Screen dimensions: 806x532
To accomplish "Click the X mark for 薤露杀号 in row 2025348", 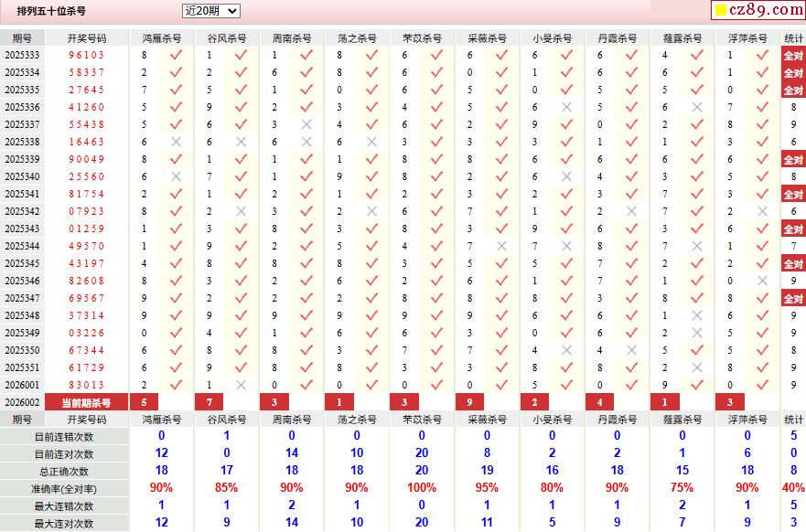I will pos(697,315).
